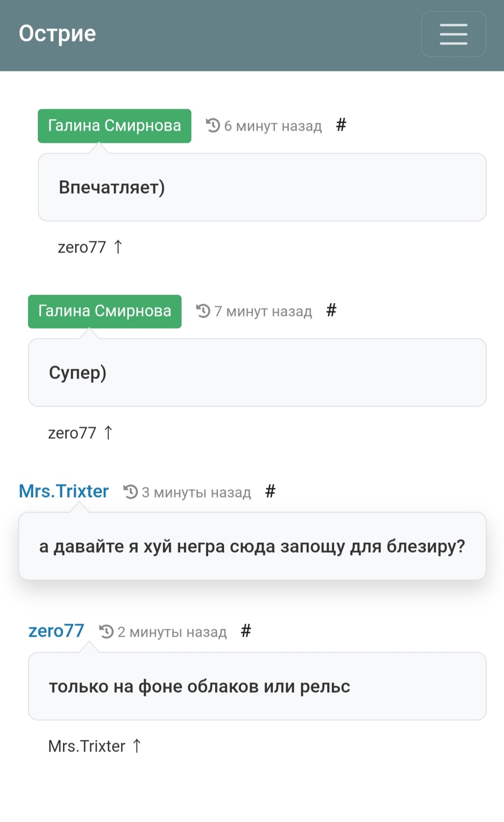
Task: Click the Впечатляет) comment bubble
Action: (262, 187)
